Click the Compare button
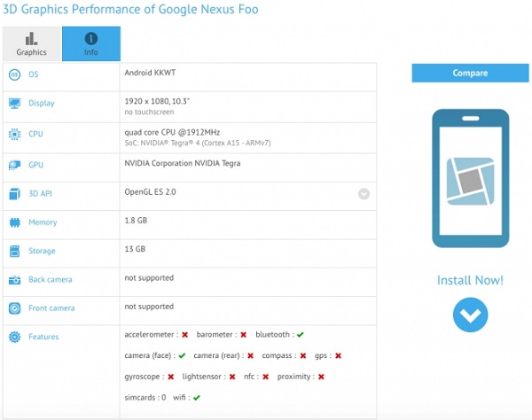 [470, 73]
